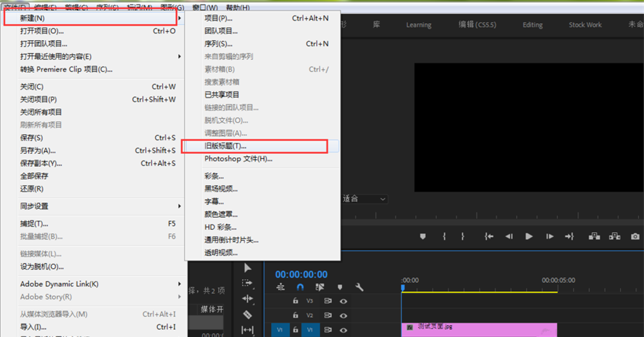Toggle sync lock on track V1

coord(328,330)
